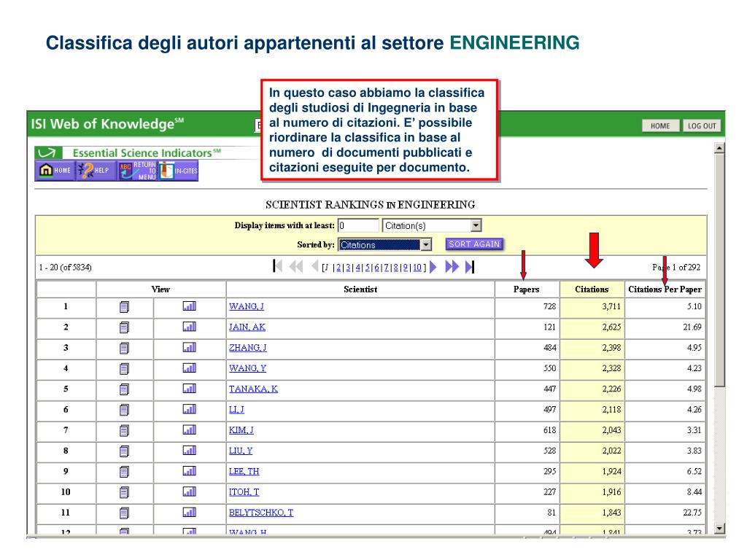Open the graph view icon for TANAKA, K
747x560 pixels.
point(190,389)
